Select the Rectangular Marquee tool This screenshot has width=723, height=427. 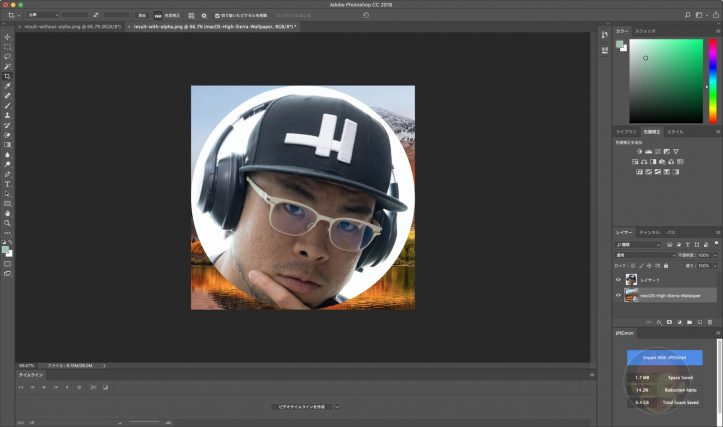pos(8,47)
